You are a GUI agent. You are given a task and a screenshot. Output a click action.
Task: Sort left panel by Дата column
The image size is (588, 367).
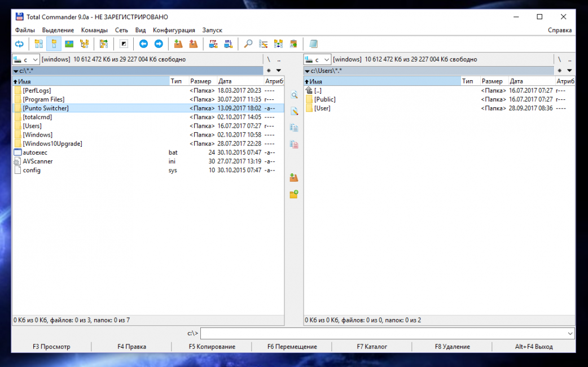click(x=240, y=81)
